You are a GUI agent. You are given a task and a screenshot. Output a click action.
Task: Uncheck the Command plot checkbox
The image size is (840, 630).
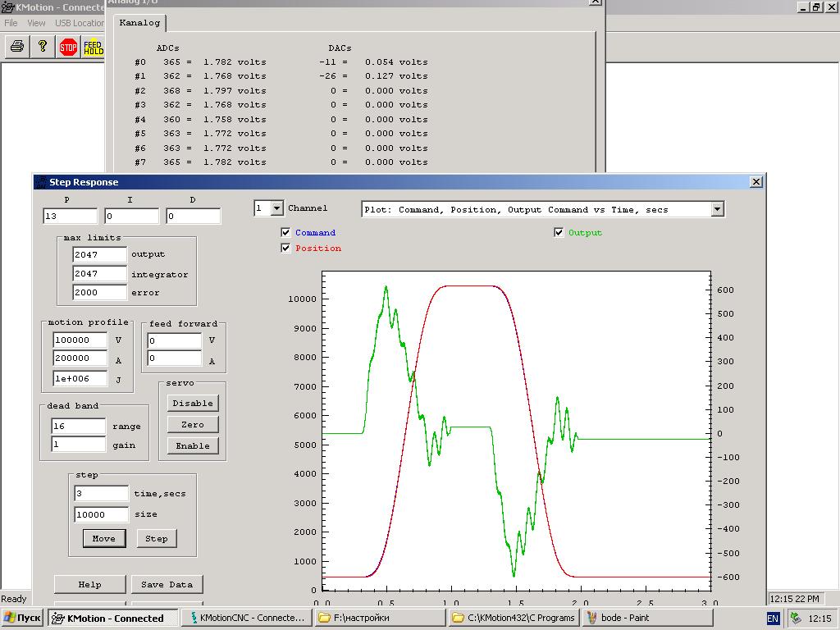click(285, 233)
